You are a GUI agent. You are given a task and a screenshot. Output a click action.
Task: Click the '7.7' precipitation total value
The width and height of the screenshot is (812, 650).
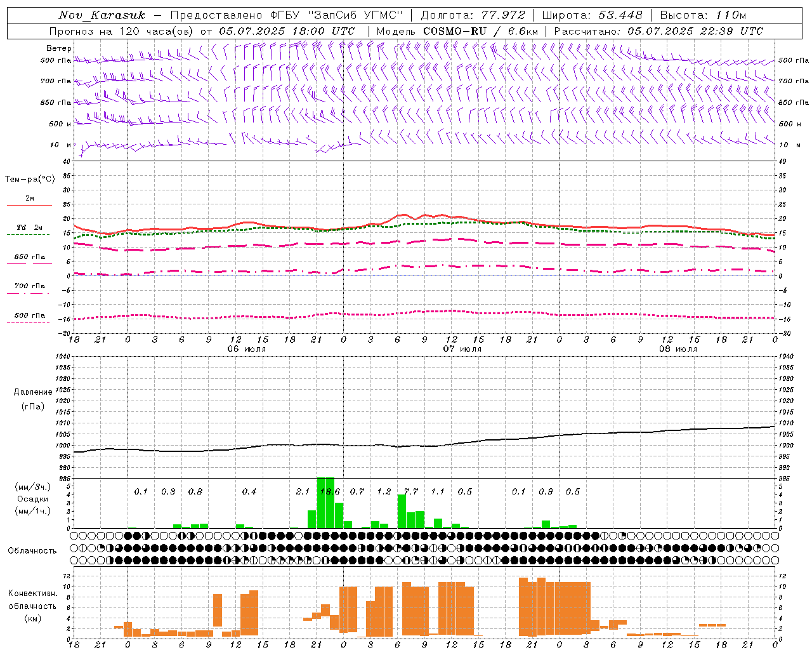[411, 492]
